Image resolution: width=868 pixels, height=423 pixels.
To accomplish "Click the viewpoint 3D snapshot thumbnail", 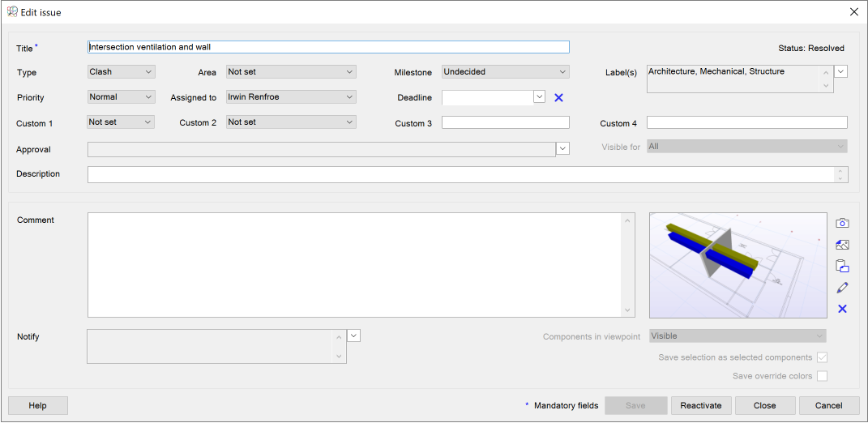I will (x=738, y=265).
